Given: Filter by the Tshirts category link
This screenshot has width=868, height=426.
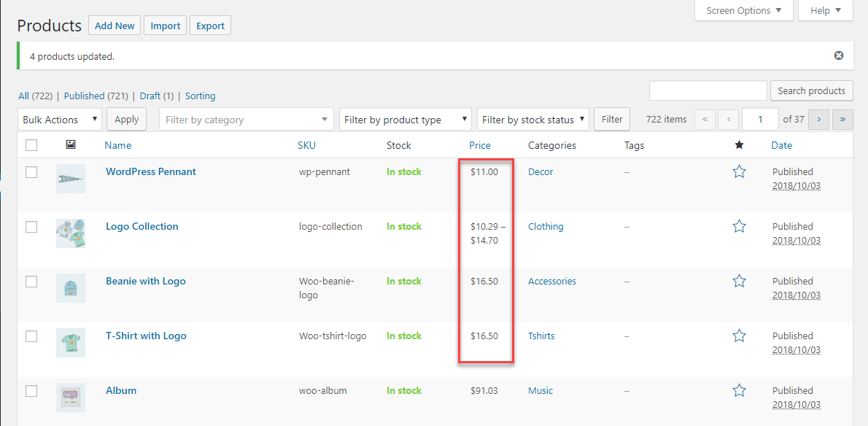Looking at the screenshot, I should [x=541, y=336].
